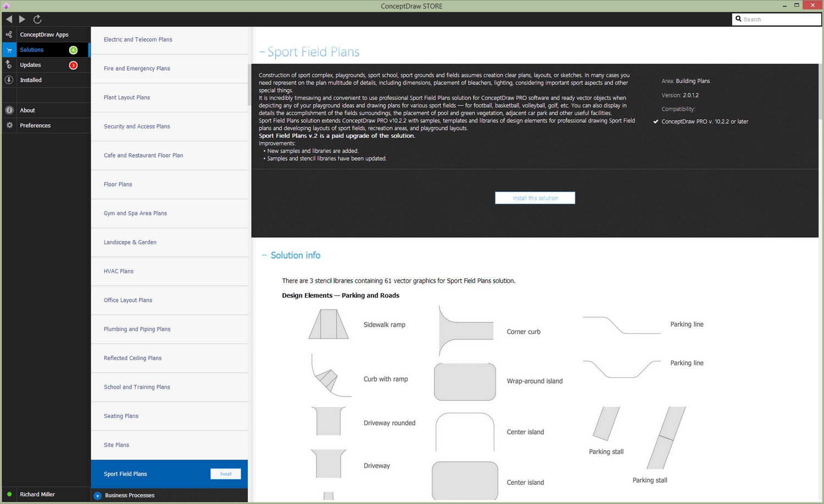Click 'Design Elements — Parking and Roads' heading
The height and width of the screenshot is (504, 824).
(341, 295)
